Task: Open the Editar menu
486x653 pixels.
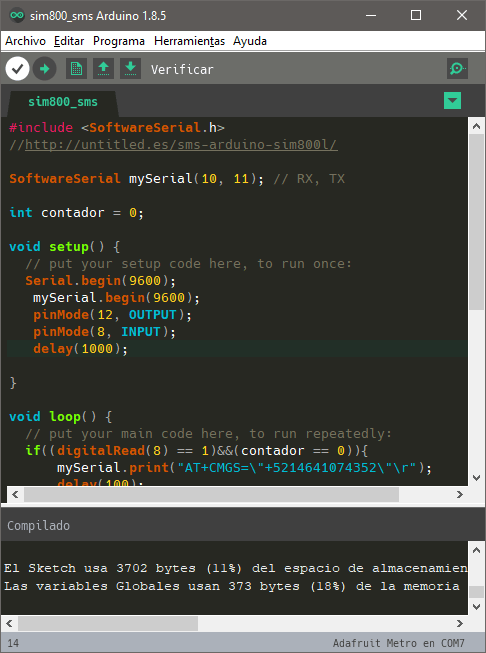Action: 69,41
